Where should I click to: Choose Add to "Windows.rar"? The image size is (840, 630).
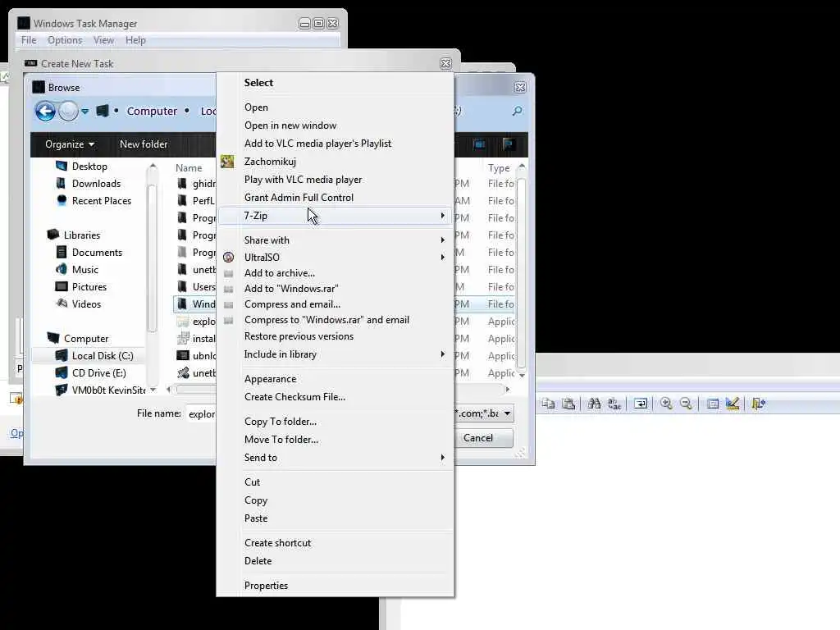click(x=336, y=288)
